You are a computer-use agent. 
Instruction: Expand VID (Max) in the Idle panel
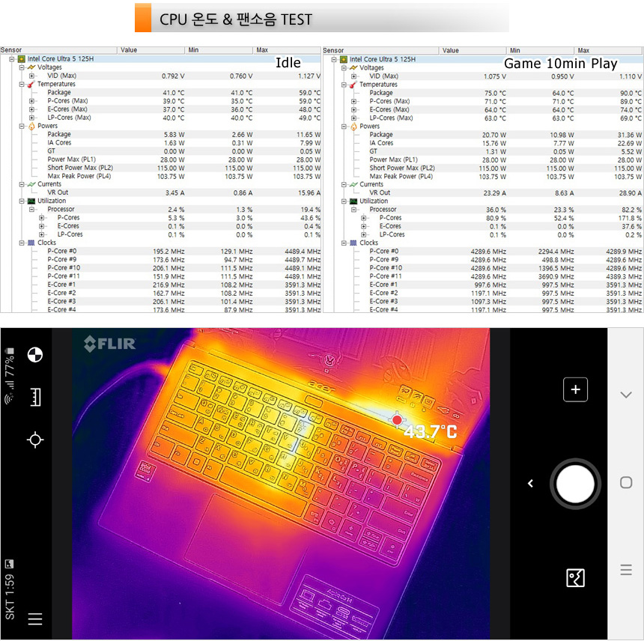[x=31, y=76]
